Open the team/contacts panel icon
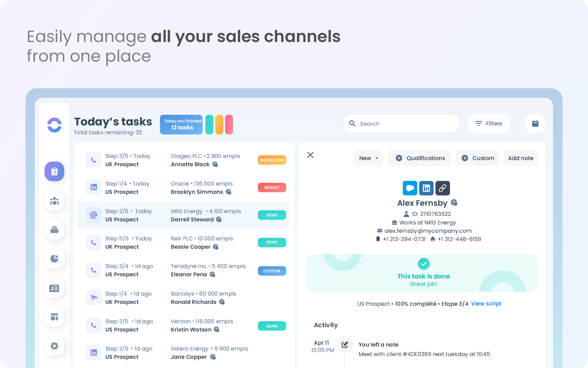Screen dimensions: 588x368 (54, 201)
